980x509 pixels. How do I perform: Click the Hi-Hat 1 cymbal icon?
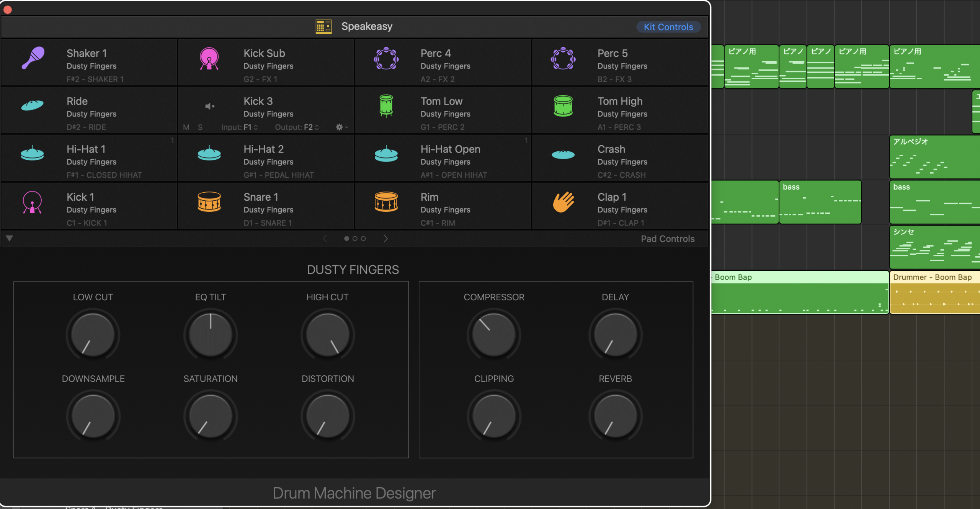click(x=32, y=153)
